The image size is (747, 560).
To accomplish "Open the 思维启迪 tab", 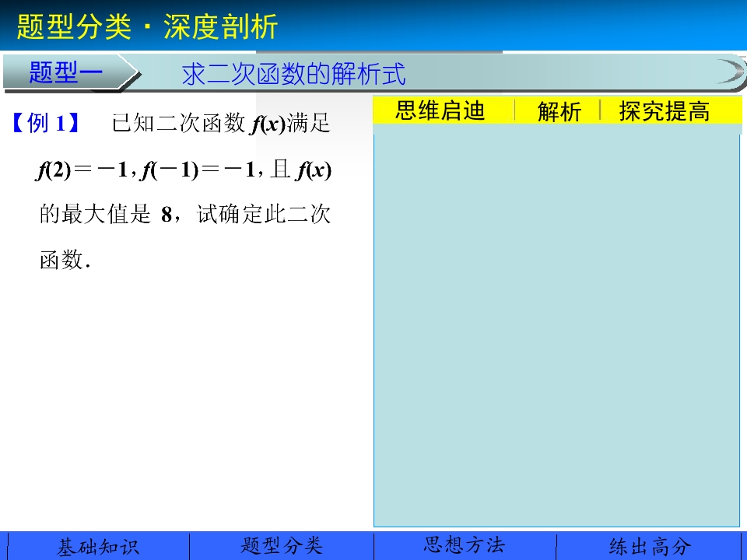I will (440, 110).
